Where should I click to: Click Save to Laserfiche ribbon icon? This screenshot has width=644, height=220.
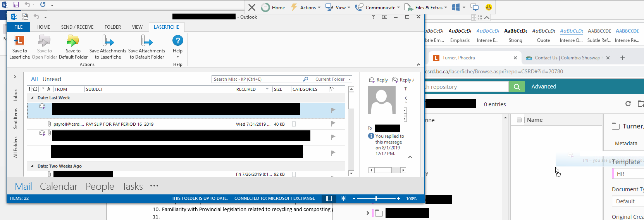19,41
